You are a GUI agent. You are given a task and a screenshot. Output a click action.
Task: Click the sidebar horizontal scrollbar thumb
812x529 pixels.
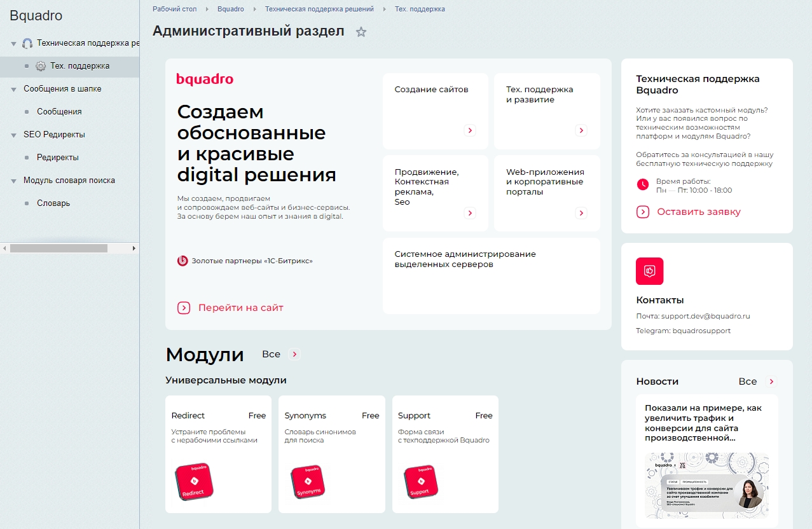coord(58,249)
